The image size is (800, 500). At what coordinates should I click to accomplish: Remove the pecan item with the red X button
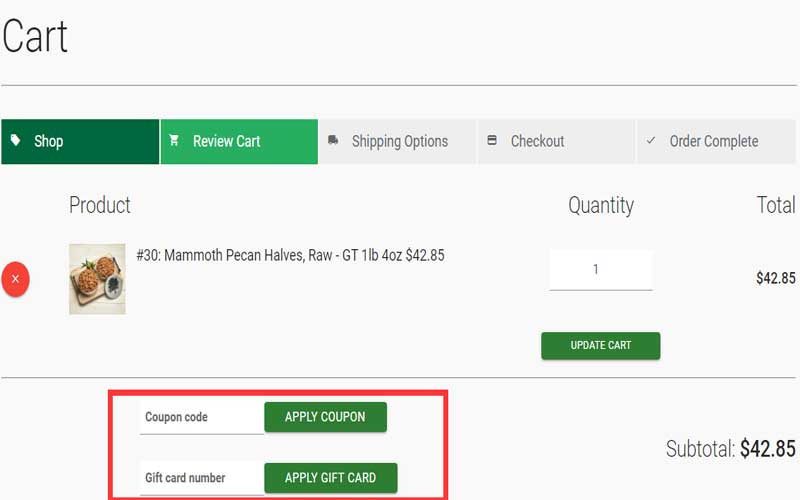pyautogui.click(x=15, y=279)
